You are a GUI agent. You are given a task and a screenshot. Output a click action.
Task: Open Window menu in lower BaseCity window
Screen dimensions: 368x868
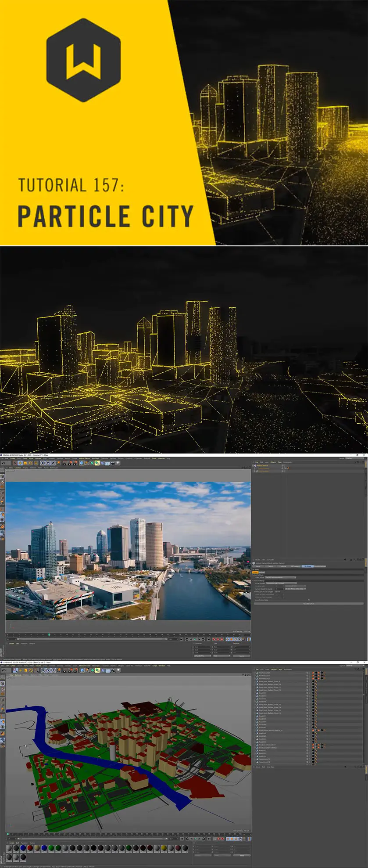[161, 666]
